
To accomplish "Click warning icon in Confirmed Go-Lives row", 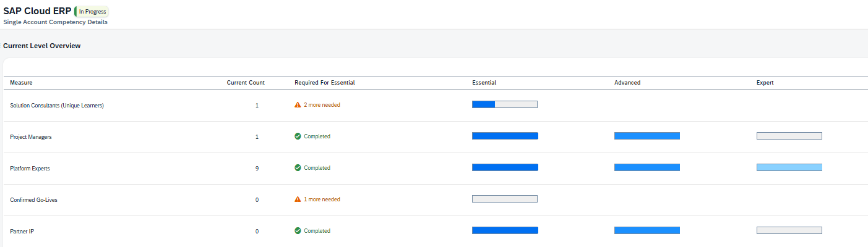I will tap(298, 199).
